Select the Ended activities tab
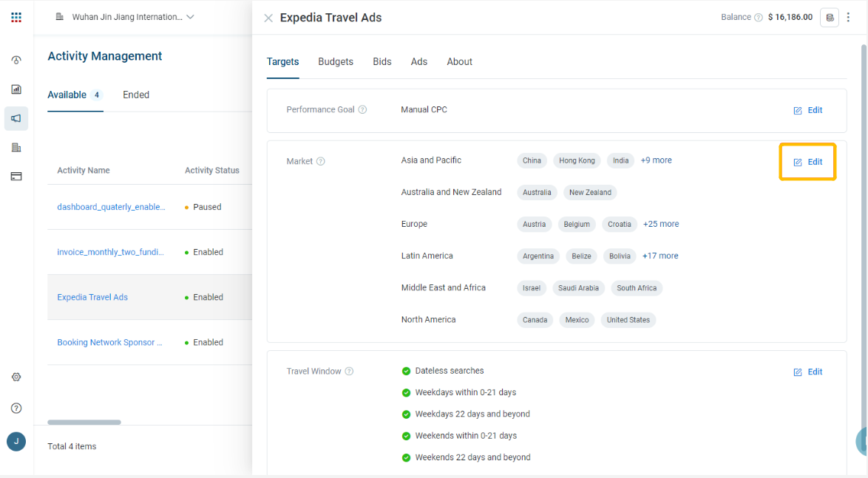868x478 pixels. (136, 95)
